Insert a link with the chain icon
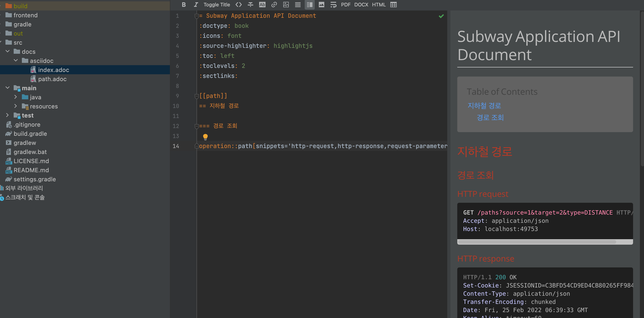 274,5
